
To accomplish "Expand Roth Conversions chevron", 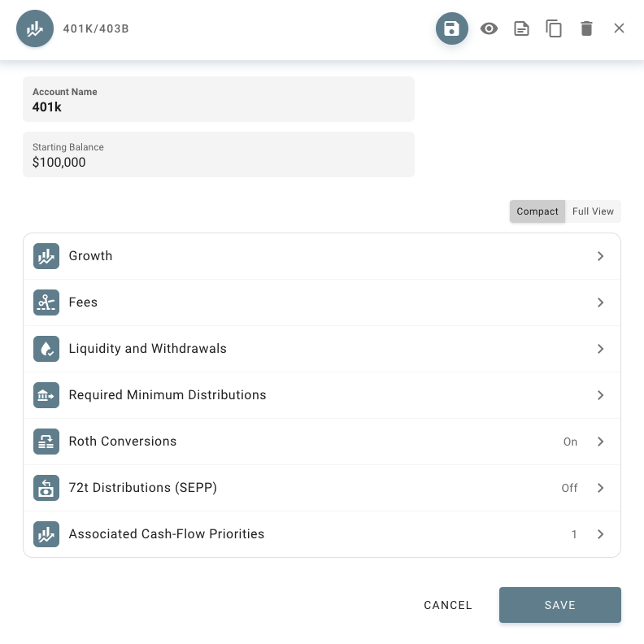I will pyautogui.click(x=600, y=442).
